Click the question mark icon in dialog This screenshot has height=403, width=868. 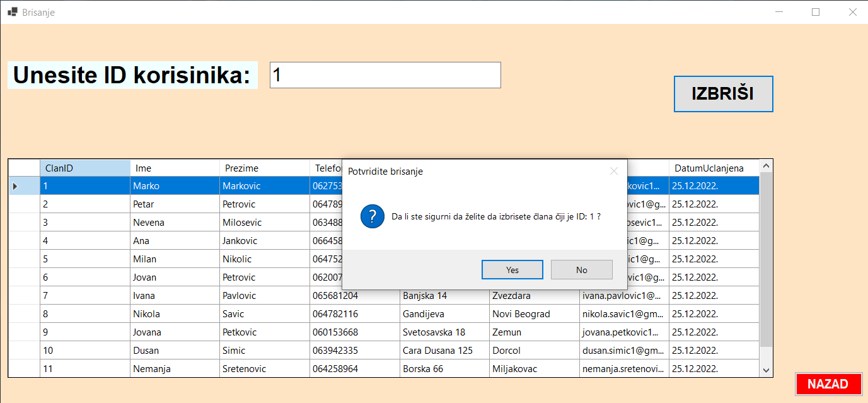pos(372,216)
